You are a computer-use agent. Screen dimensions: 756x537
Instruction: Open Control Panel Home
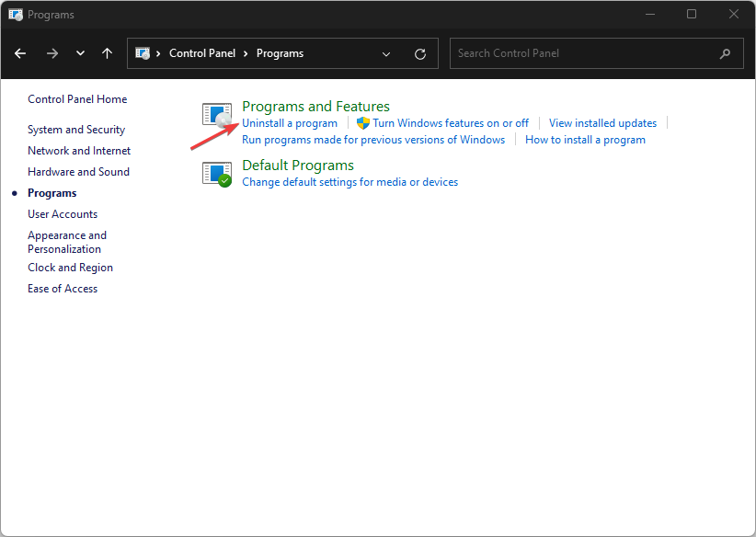pyautogui.click(x=77, y=99)
